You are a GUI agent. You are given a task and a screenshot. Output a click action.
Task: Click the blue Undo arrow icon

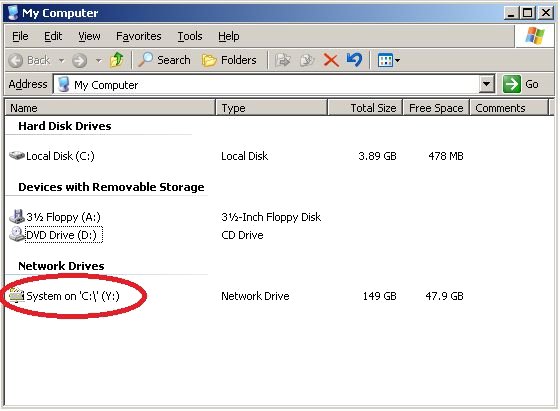354,60
